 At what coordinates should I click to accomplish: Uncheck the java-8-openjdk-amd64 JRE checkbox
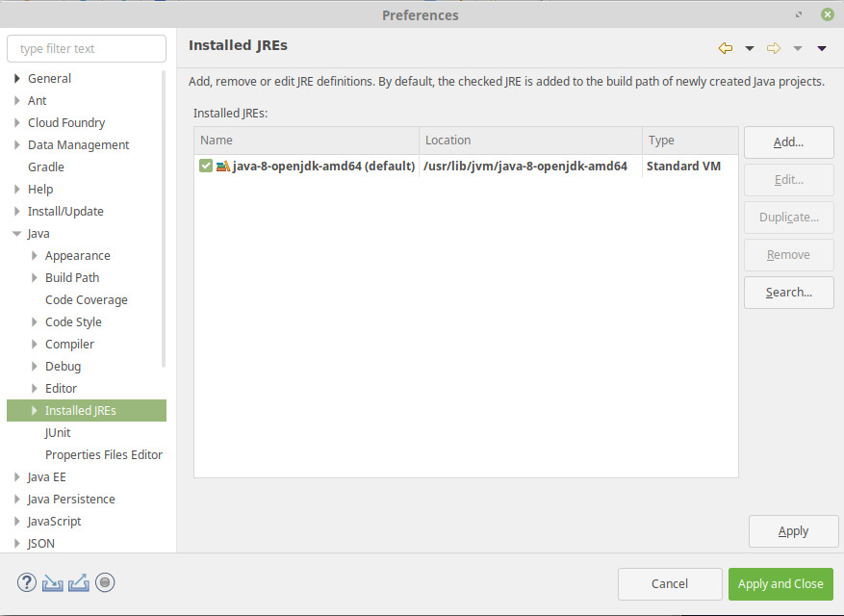[x=206, y=167]
